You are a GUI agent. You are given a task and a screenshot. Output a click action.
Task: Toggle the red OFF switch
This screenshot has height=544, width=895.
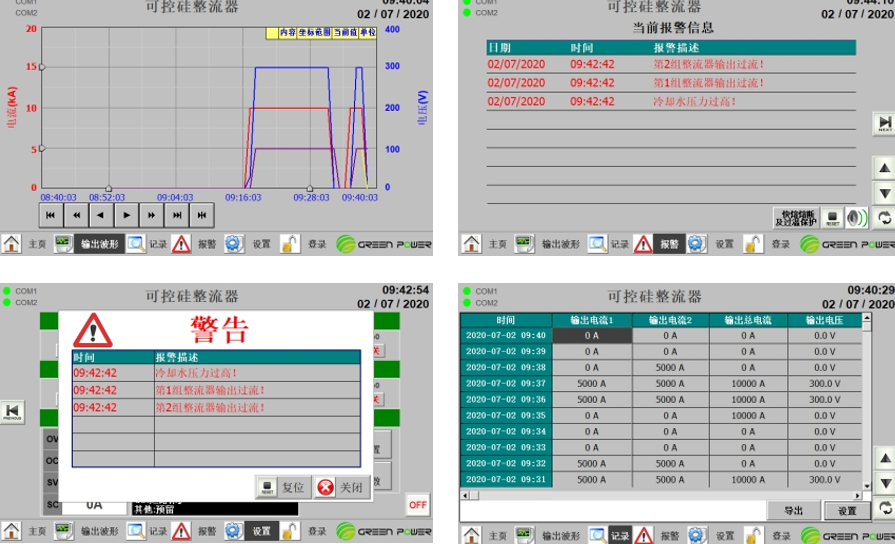418,505
